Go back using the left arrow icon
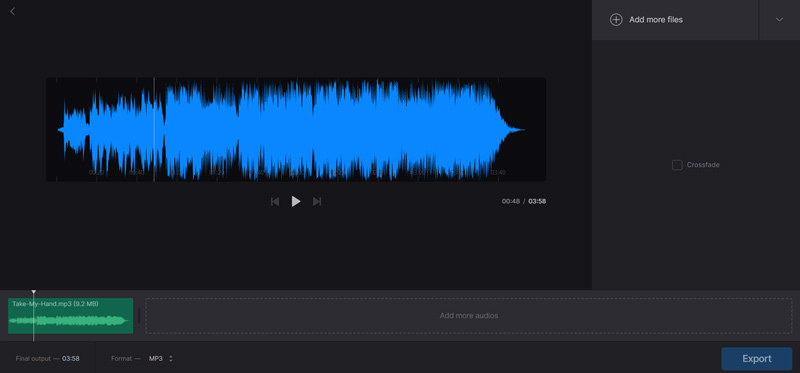This screenshot has height=373, width=800. point(13,11)
